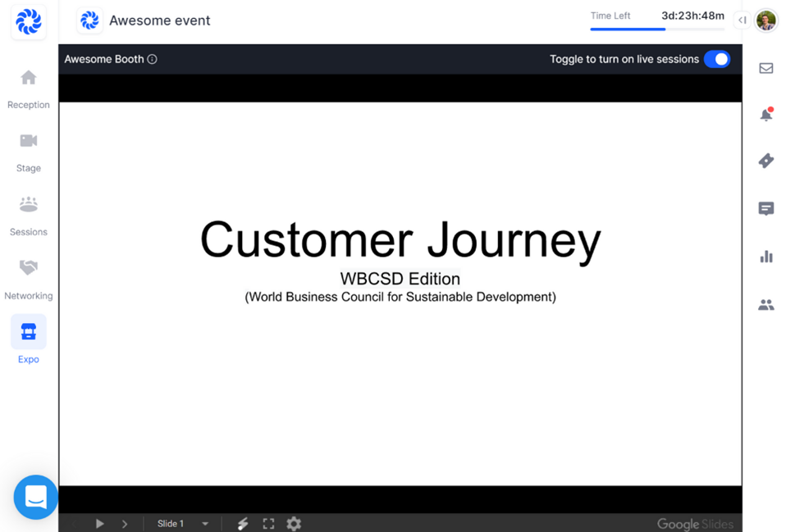Click the Airmeet logo at top left

(29, 21)
